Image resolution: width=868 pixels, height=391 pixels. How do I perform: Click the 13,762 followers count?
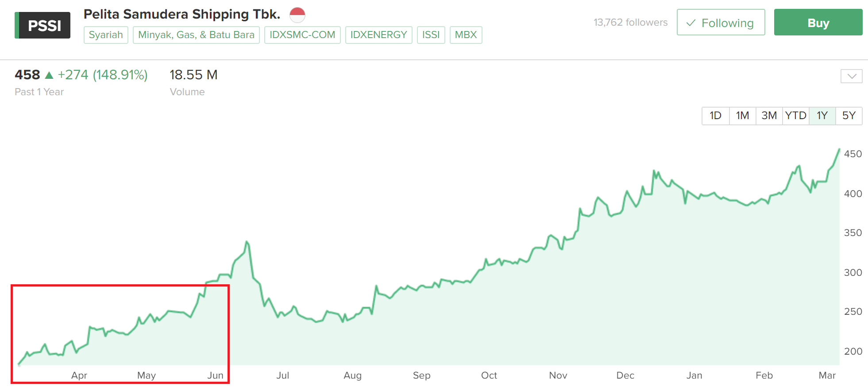630,23
